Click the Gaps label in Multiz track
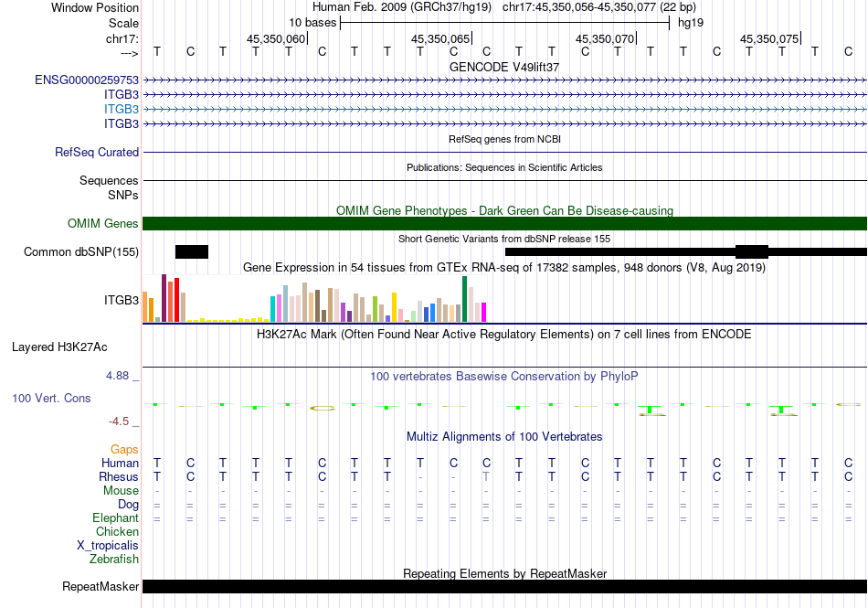The width and height of the screenshot is (868, 608). pos(124,450)
